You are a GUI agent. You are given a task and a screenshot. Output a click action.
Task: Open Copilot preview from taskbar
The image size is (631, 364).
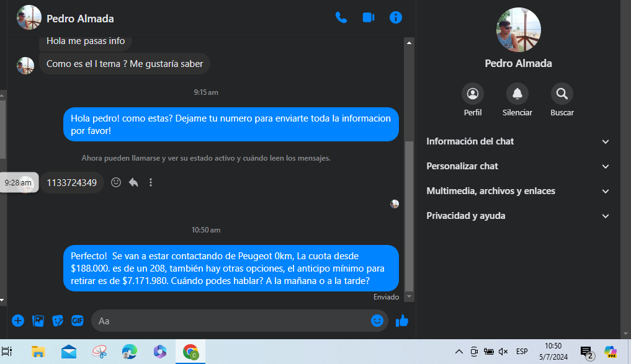611,352
